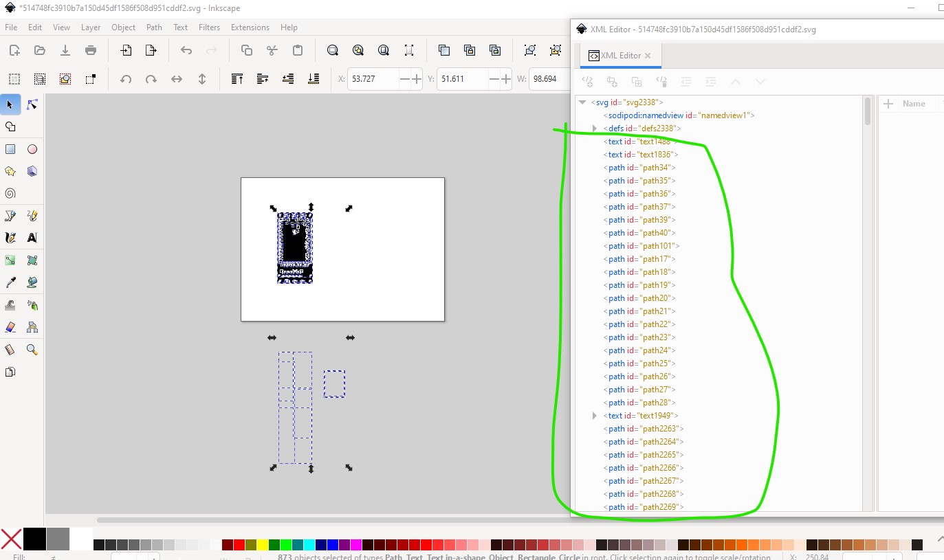Click the X coordinate input field
Screen dimensions: 944x560
pyautogui.click(x=373, y=79)
